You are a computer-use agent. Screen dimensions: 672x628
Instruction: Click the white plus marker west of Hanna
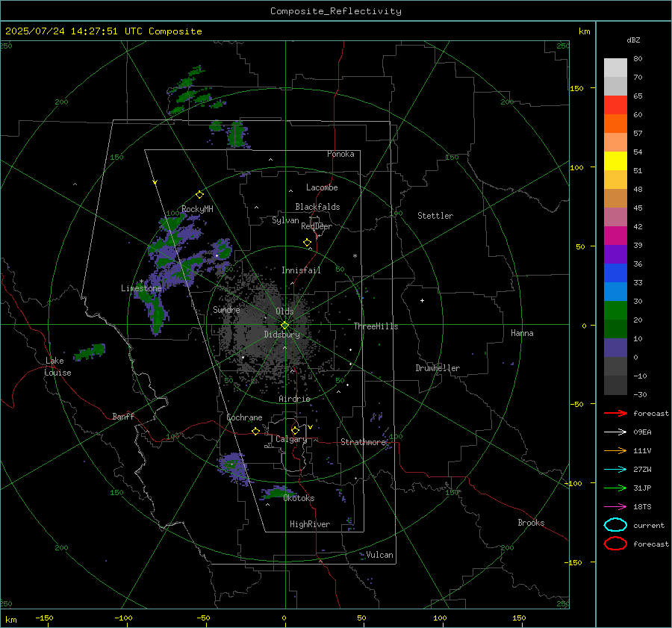click(422, 300)
